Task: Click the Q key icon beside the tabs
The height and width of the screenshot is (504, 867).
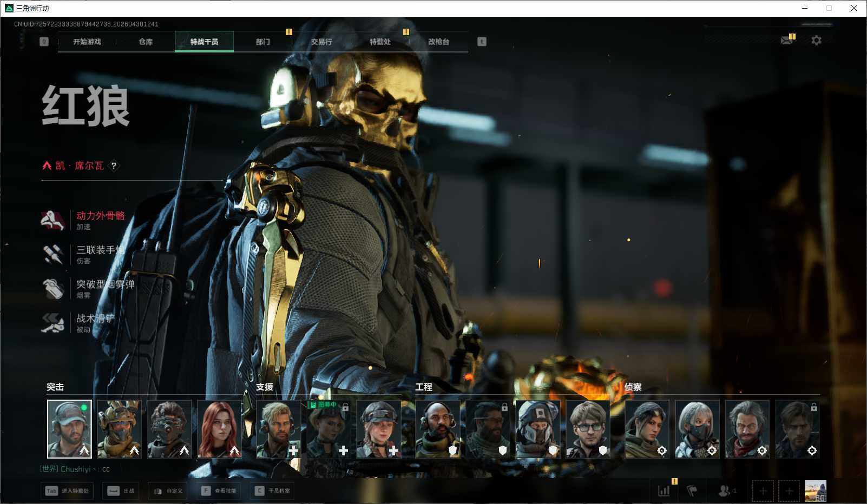Action: coord(44,42)
